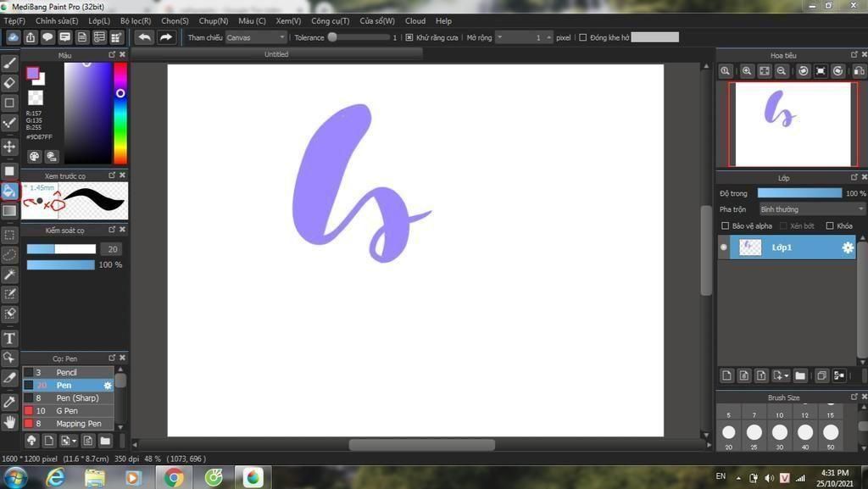Image resolution: width=868 pixels, height=489 pixels.
Task: Click the cloud save icon in toolbar
Action: click(13, 37)
